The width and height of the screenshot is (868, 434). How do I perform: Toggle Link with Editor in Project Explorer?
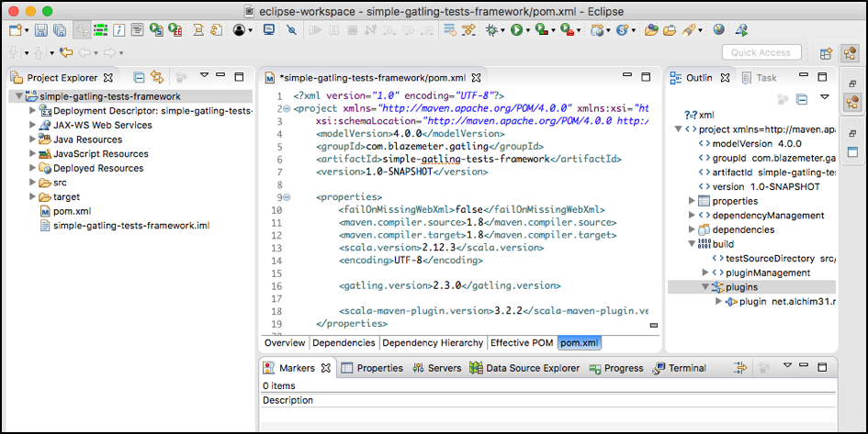point(157,78)
